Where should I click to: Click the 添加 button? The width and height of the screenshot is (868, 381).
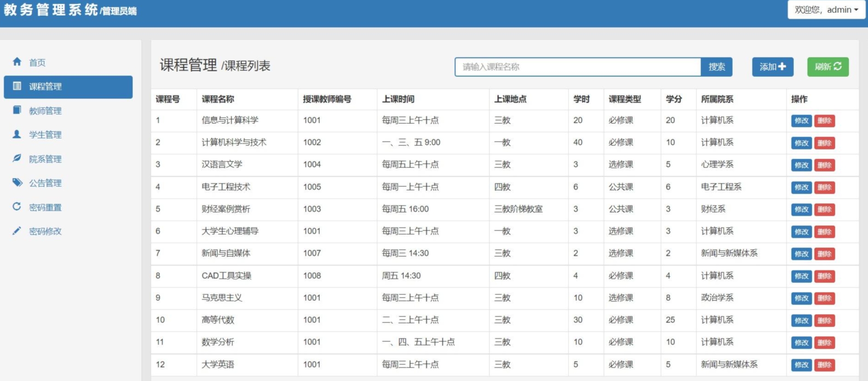point(773,67)
